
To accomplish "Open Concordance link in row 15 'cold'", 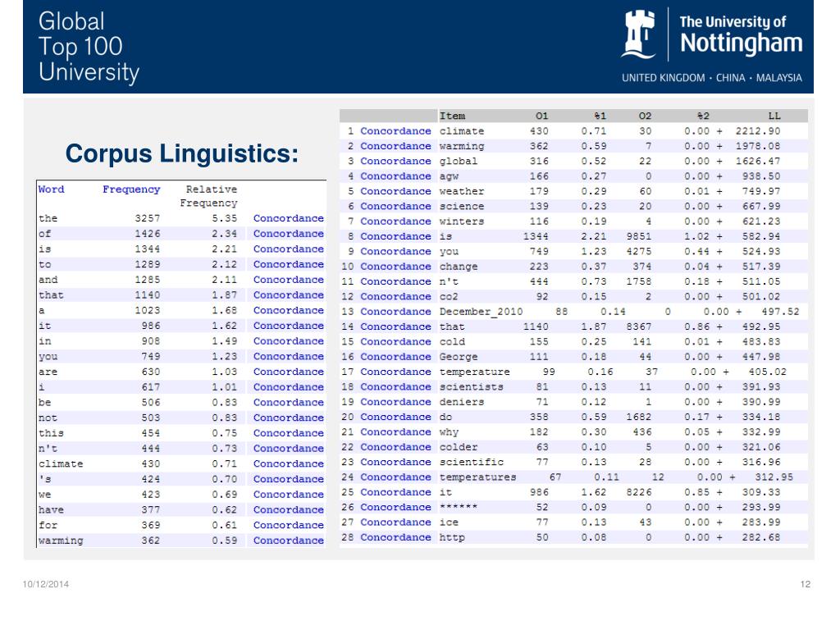I will tap(395, 341).
